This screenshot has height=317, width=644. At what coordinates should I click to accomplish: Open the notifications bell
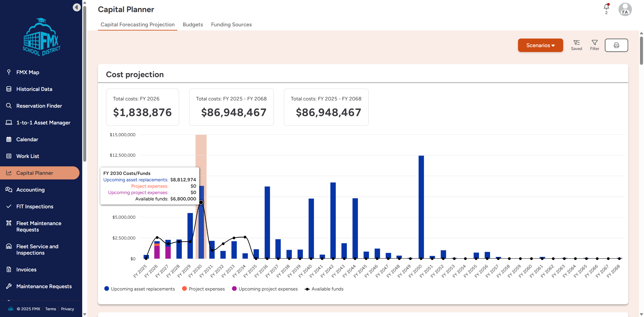click(606, 7)
